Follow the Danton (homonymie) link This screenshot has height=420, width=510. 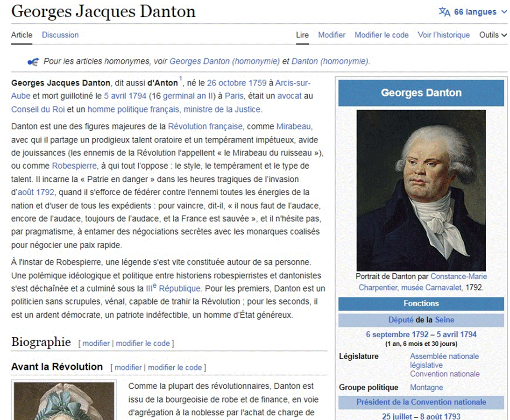pyautogui.click(x=330, y=61)
